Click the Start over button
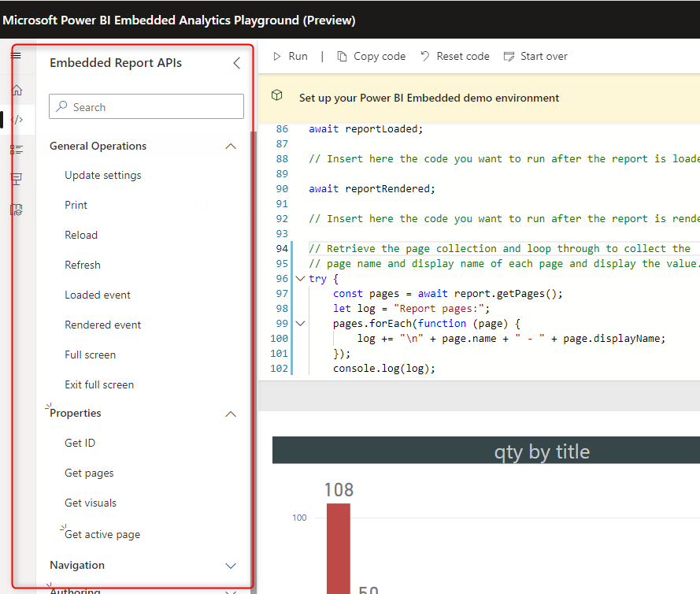The width and height of the screenshot is (700, 594). (535, 56)
